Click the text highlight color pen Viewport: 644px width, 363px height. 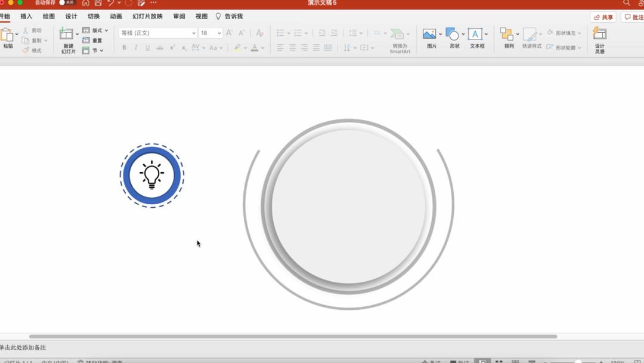click(237, 48)
